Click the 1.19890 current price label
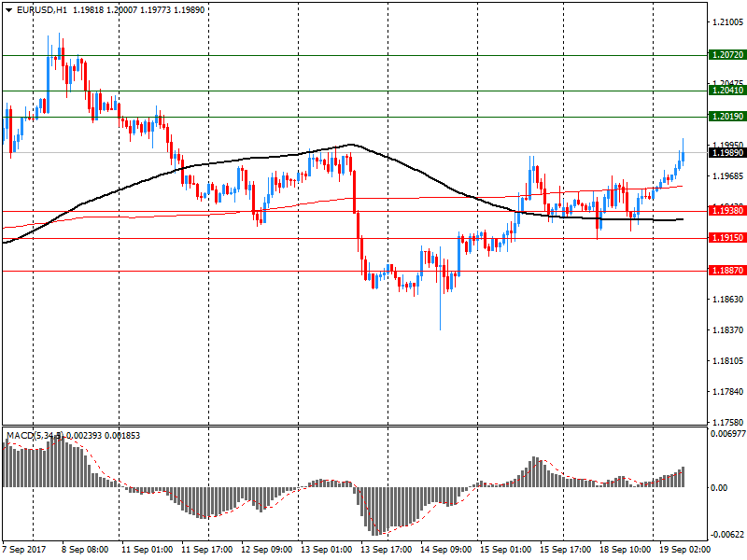The height and width of the screenshot is (560, 747). click(727, 152)
